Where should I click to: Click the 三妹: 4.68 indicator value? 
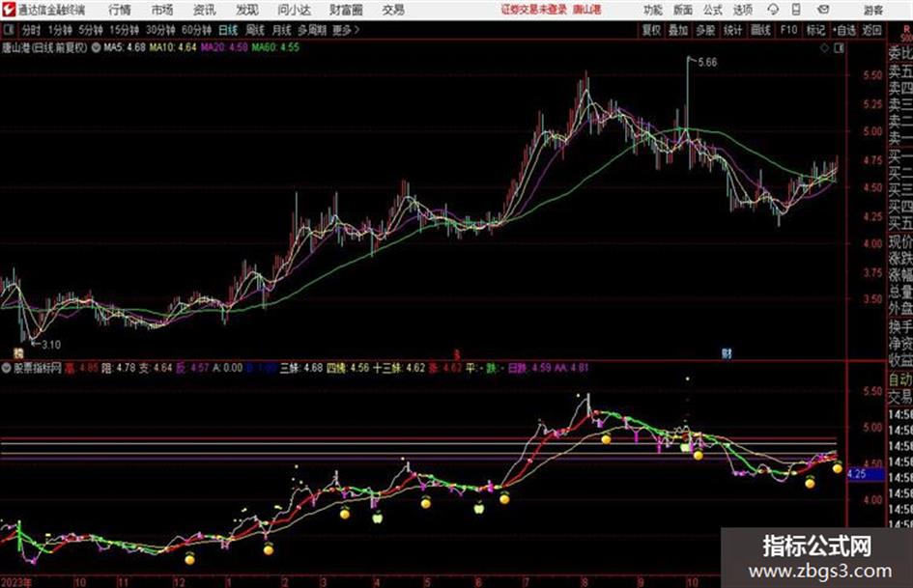pyautogui.click(x=301, y=368)
